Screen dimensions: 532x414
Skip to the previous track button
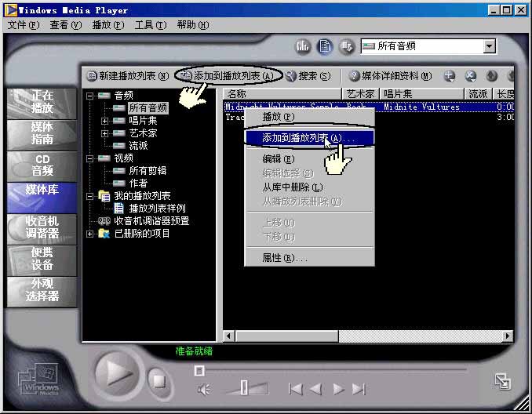click(295, 389)
